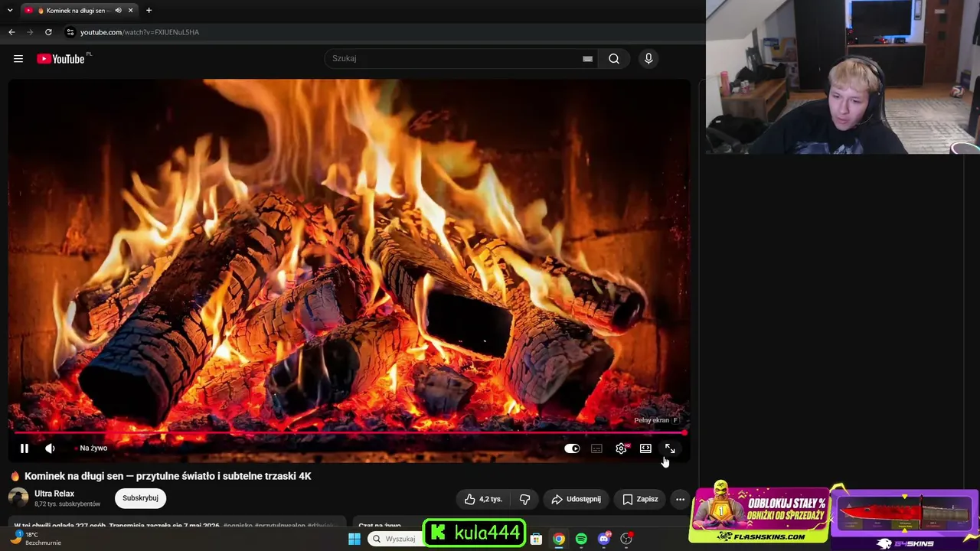Screen dimensions: 980x551
Task: Click the Ultra Relax channel avatar
Action: 18,498
